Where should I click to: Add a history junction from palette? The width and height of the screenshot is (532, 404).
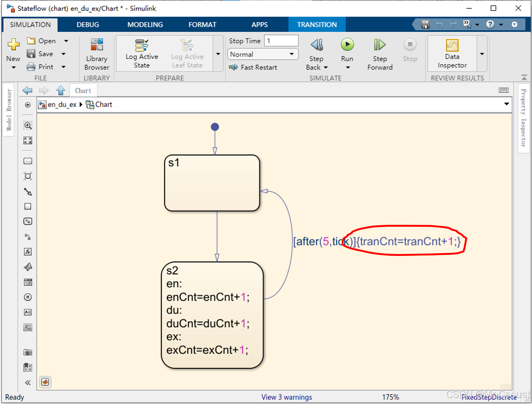coord(28,297)
